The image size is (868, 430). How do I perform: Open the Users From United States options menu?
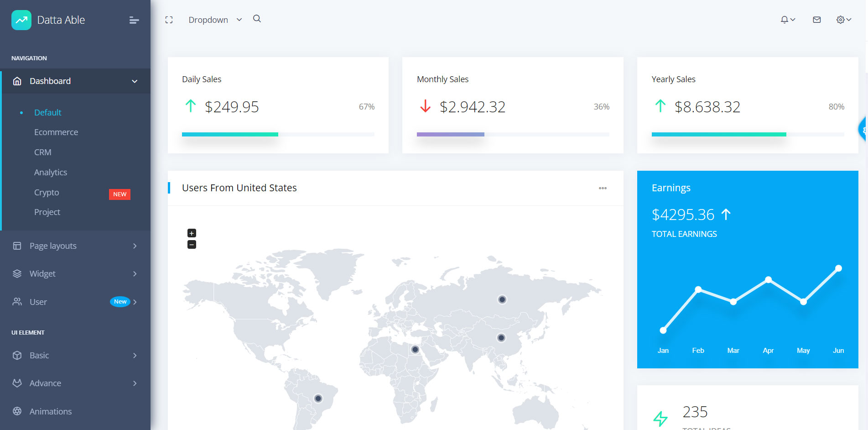pyautogui.click(x=603, y=188)
